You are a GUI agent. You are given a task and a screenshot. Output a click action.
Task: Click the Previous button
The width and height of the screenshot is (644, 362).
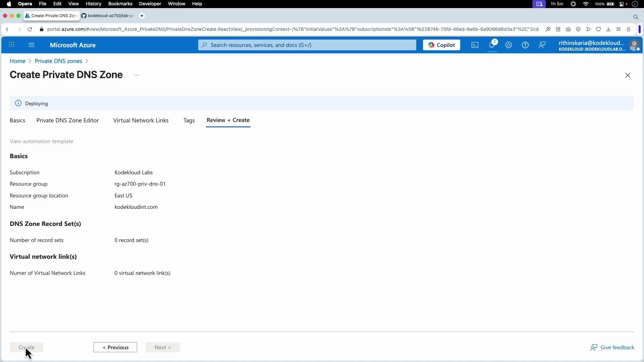115,347
